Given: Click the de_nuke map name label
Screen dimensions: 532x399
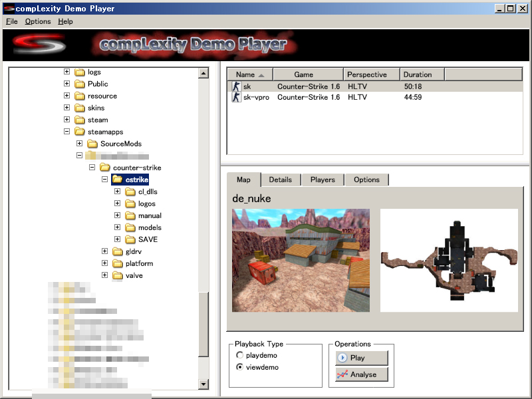Looking at the screenshot, I should pyautogui.click(x=252, y=198).
